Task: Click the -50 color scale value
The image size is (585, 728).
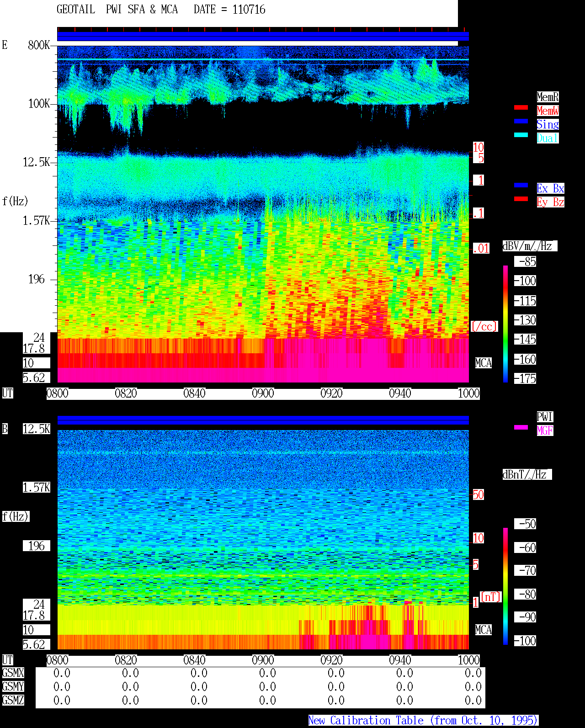Action: pos(525,524)
